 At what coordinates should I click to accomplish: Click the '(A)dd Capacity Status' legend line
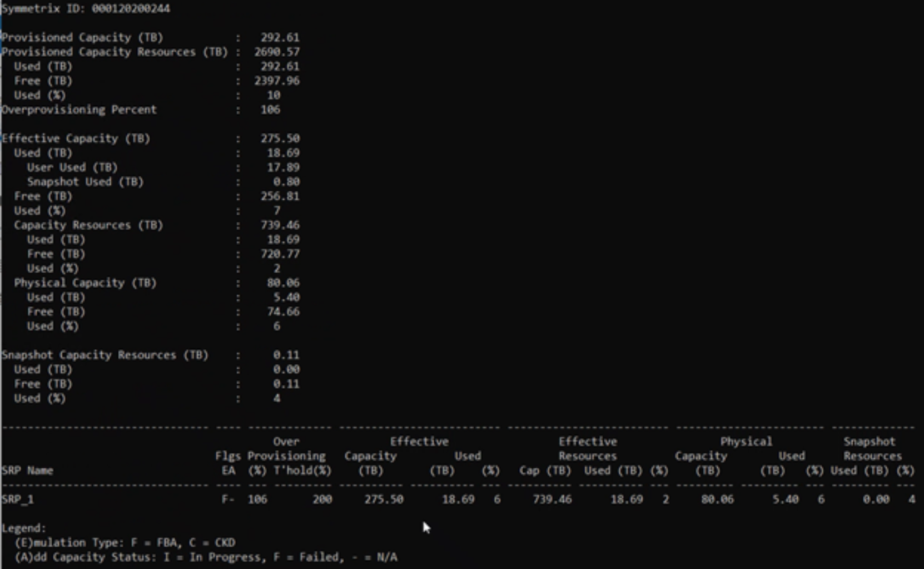(x=206, y=557)
